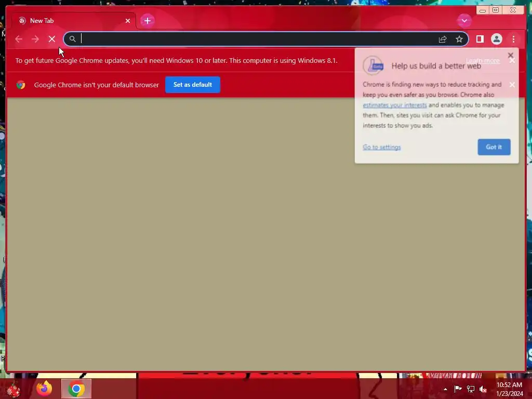Dismiss the Windows 8.1 update infobar

click(x=512, y=60)
